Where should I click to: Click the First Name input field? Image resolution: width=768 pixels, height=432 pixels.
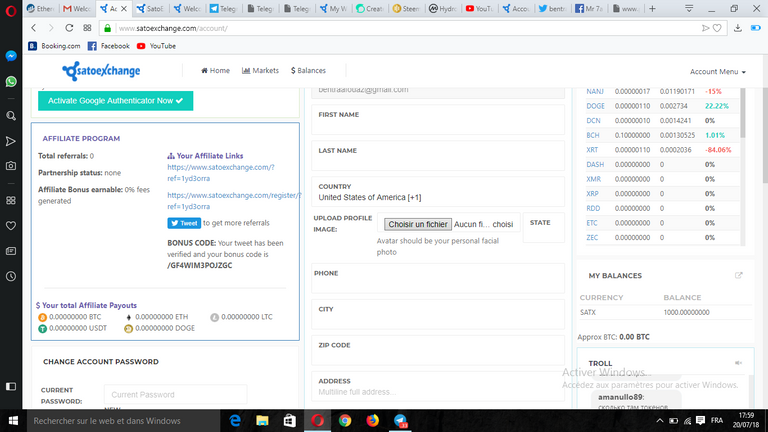click(438, 120)
